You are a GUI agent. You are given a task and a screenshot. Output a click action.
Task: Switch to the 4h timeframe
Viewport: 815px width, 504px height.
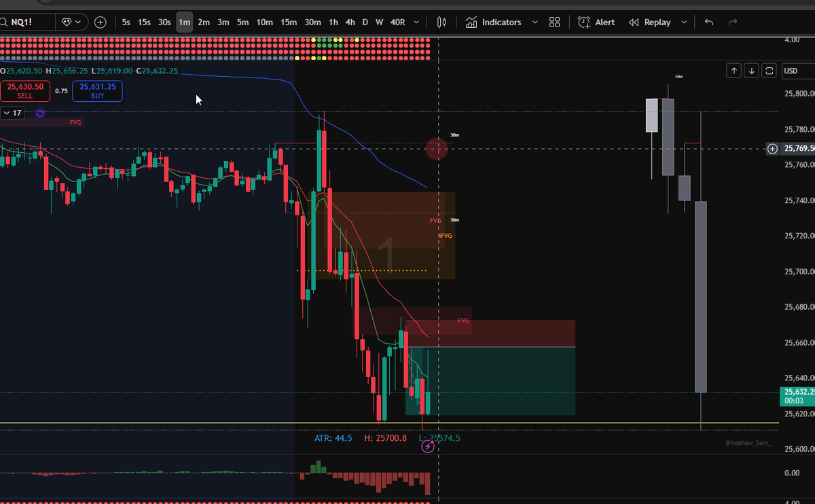point(350,22)
